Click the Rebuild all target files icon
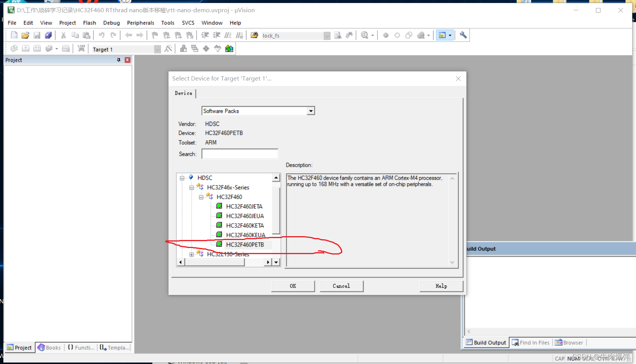This screenshot has width=636, height=364. [x=37, y=48]
